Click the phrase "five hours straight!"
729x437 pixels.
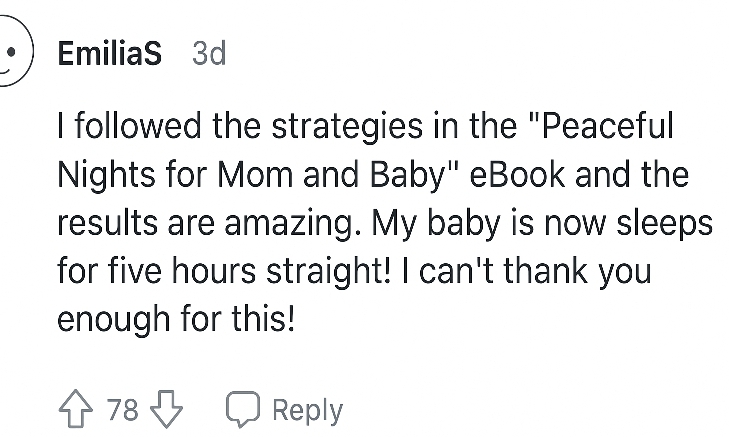click(198, 272)
